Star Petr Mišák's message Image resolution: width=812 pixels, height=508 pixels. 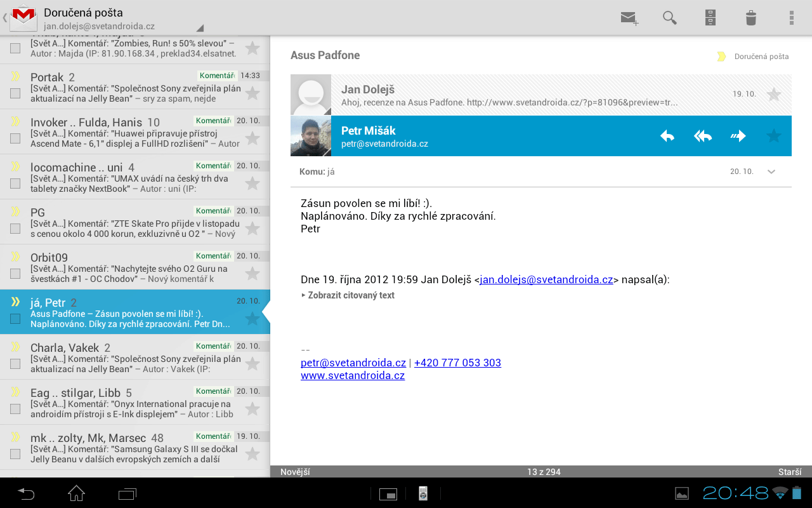point(774,136)
